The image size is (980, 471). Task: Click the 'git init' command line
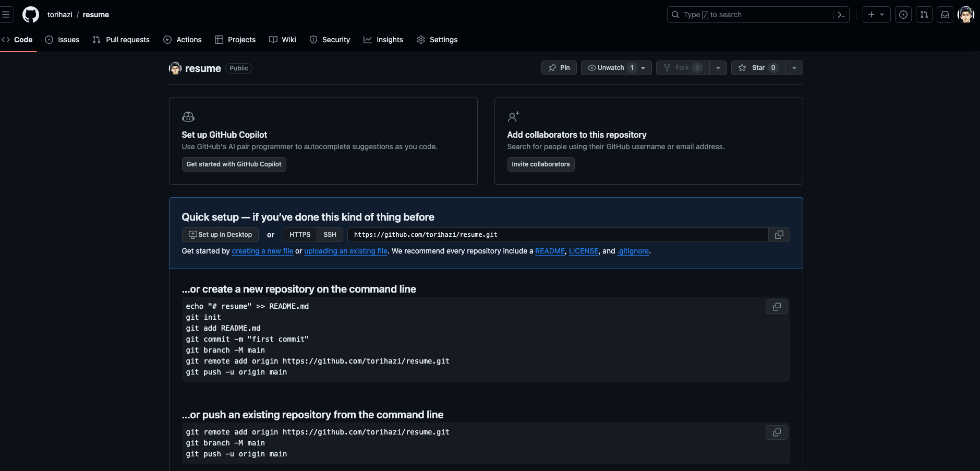[x=203, y=317]
